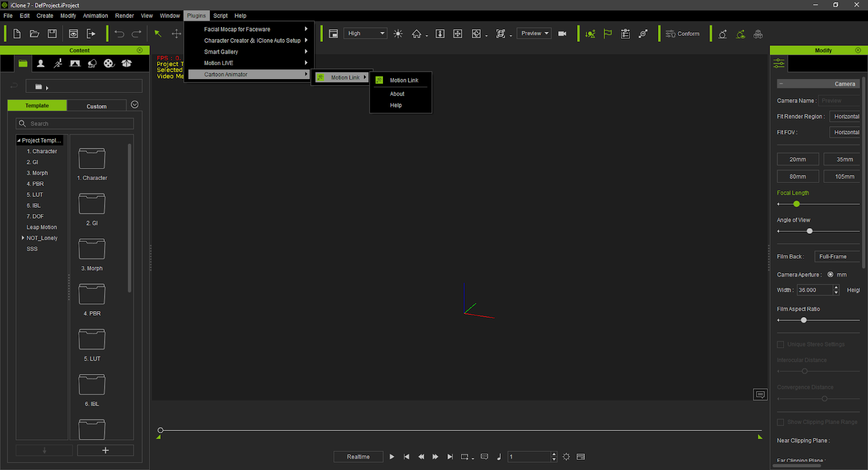Image resolution: width=868 pixels, height=470 pixels.
Task: Click the Focal Length slider handle
Action: tap(796, 204)
